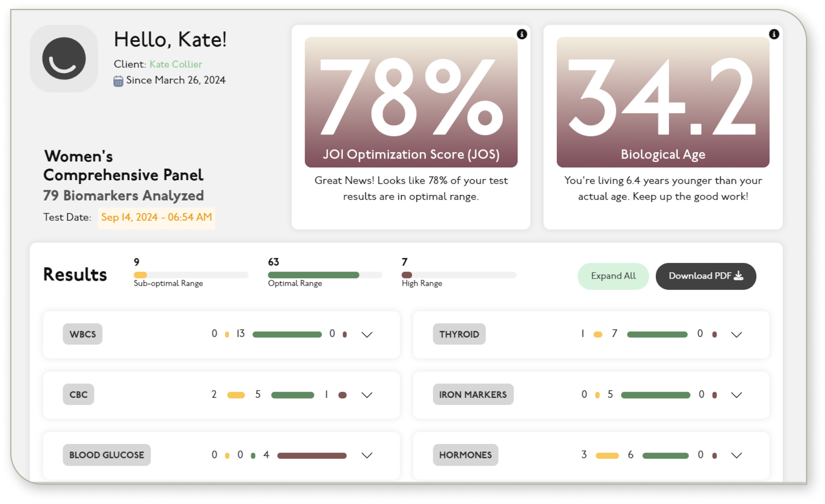Click the WBCS category tag
Image resolution: width=825 pixels, height=504 pixels.
[82, 334]
